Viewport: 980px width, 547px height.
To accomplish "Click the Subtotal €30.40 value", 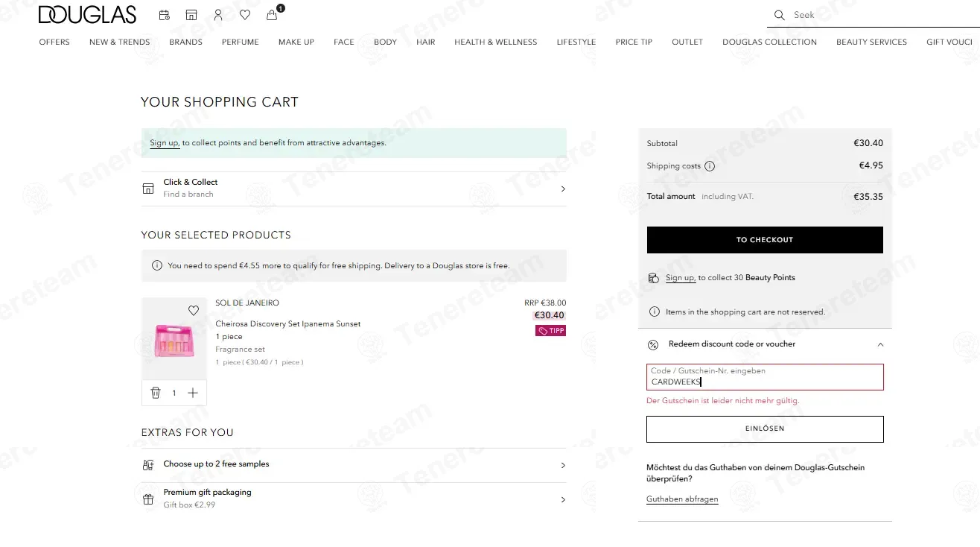I will (868, 143).
